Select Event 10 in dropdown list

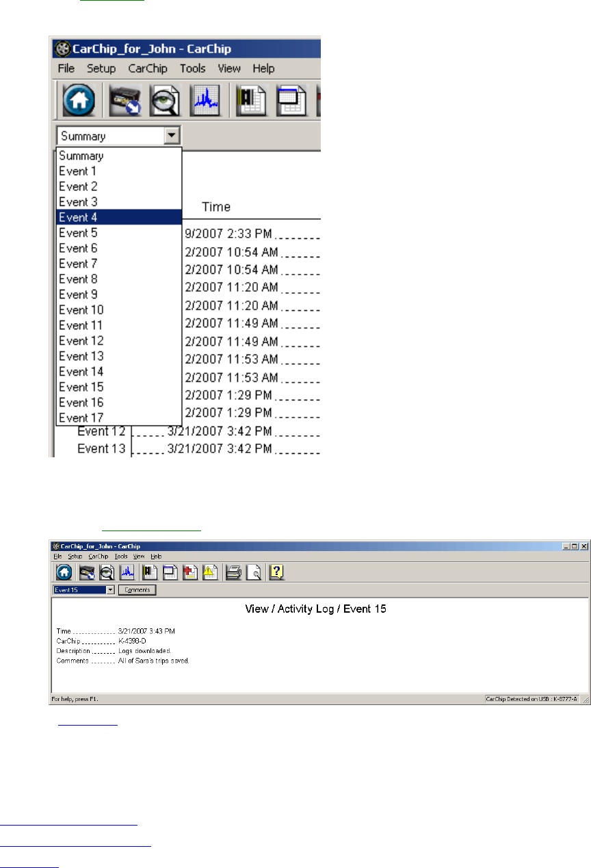(x=119, y=309)
